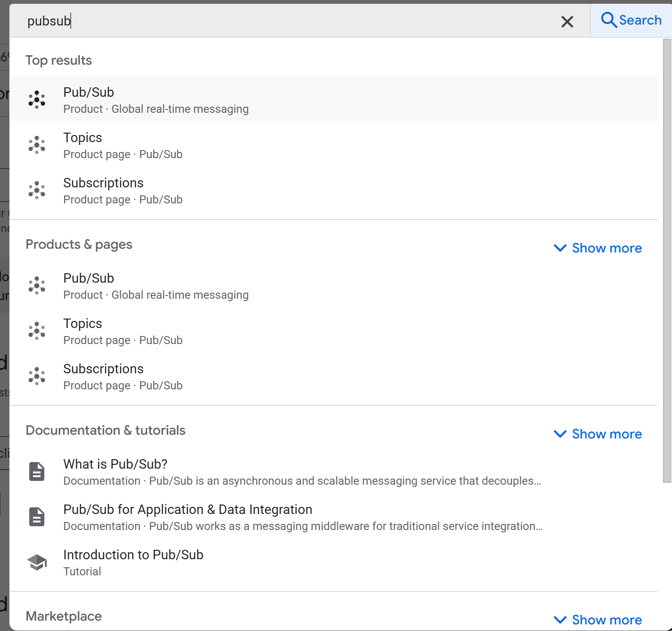Viewport: 672px width, 631px height.
Task: Click the document icon beside Application & Data Integration
Action: (x=37, y=517)
